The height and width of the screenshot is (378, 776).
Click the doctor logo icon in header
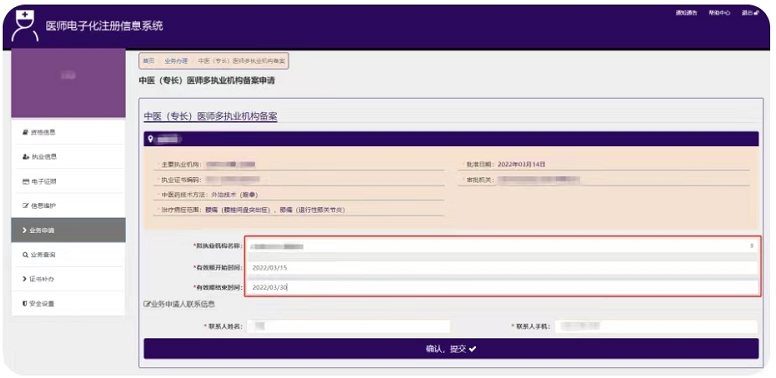tap(24, 25)
